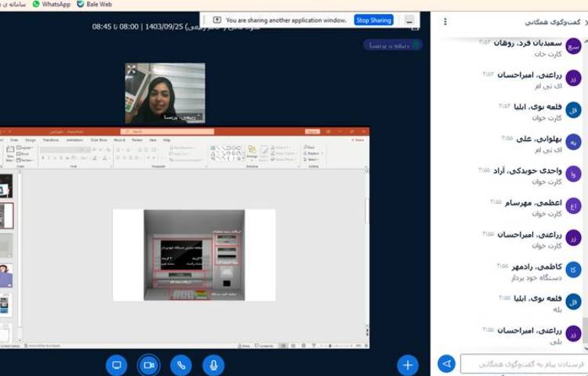Open the blue plus actions button
This screenshot has width=588, height=376.
(x=408, y=365)
